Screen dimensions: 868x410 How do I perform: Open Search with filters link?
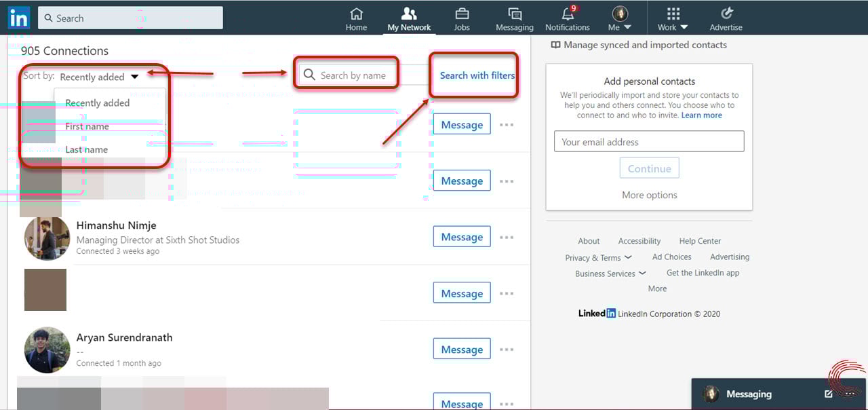(x=477, y=75)
